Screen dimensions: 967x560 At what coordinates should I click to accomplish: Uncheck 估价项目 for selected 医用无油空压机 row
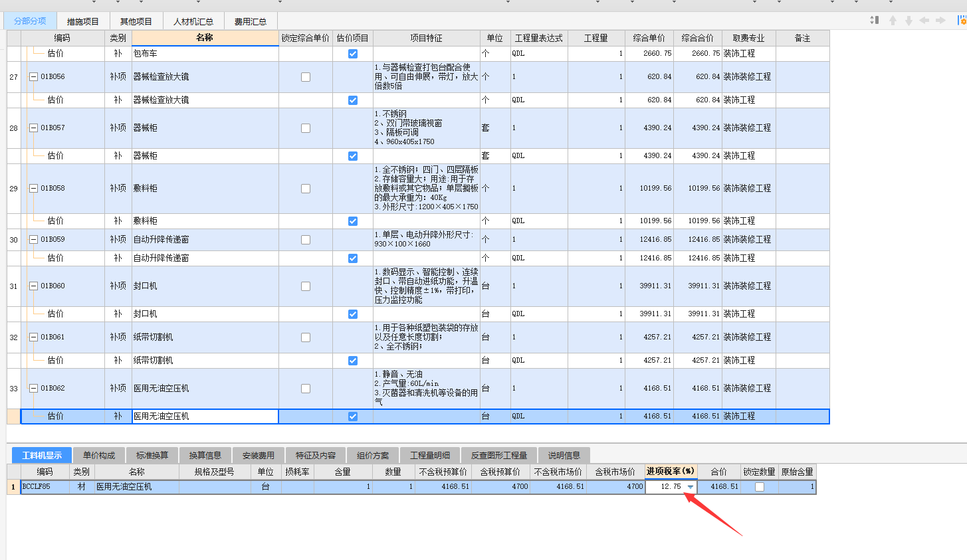(x=353, y=417)
